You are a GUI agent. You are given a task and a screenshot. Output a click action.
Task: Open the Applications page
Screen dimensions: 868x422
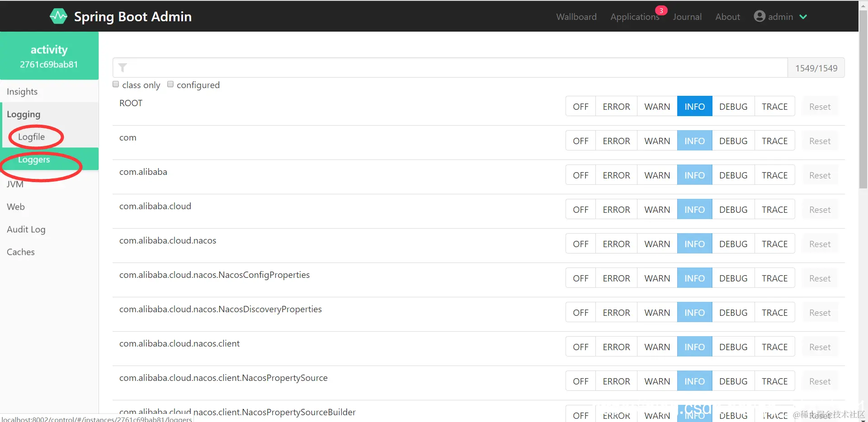(x=635, y=17)
